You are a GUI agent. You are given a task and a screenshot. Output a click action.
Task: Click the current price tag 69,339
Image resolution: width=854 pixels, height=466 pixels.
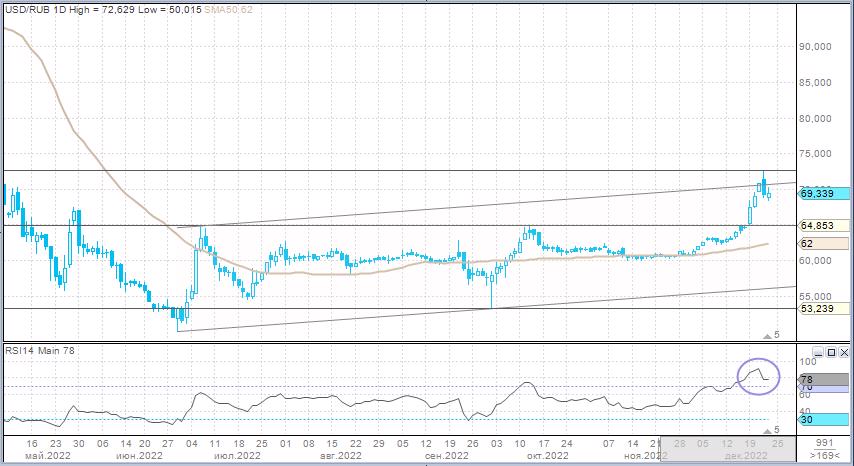coord(824,194)
